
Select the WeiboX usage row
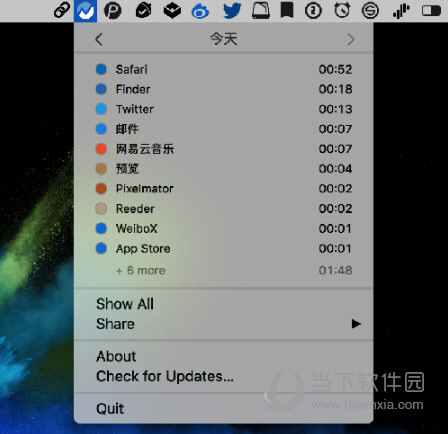click(x=224, y=229)
